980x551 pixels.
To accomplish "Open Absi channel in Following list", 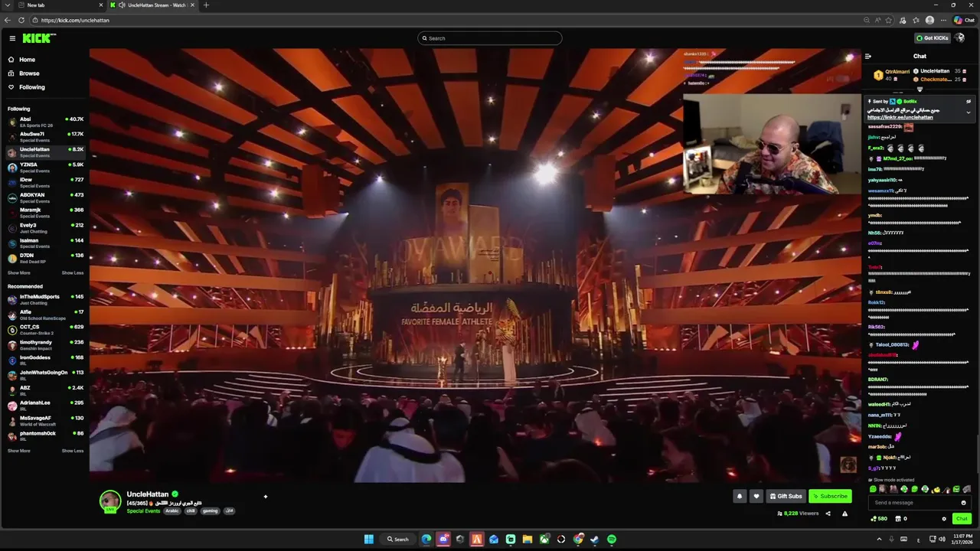I will (46, 122).
